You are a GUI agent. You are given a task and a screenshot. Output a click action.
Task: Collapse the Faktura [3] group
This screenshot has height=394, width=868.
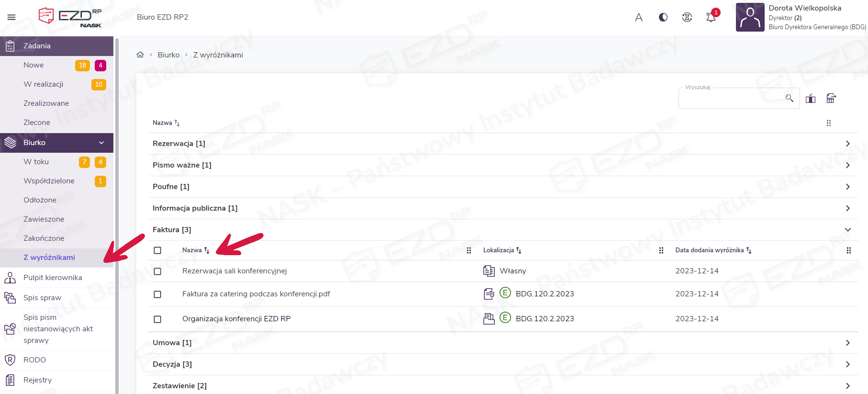tap(847, 230)
